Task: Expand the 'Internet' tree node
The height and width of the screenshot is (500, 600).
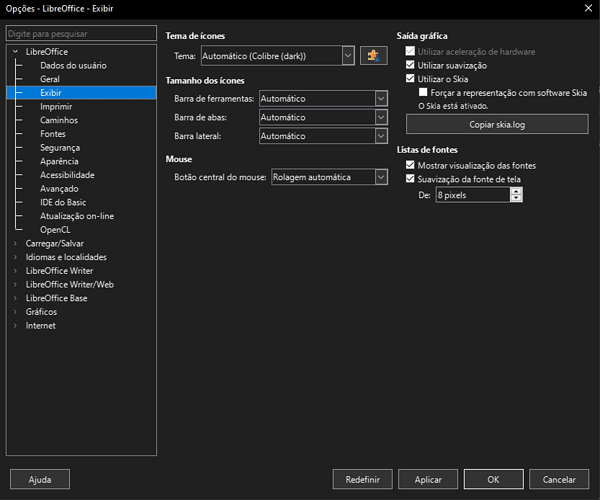Action: [x=15, y=326]
